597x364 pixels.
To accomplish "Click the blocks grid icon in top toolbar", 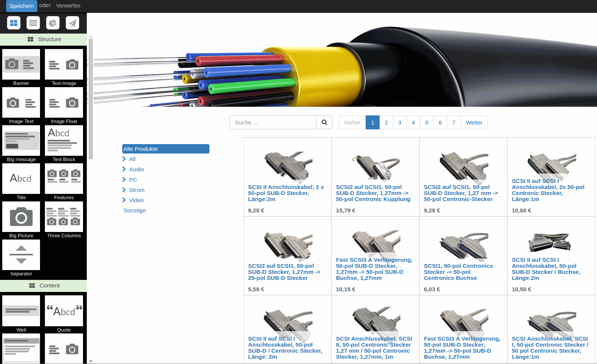I will tap(14, 23).
